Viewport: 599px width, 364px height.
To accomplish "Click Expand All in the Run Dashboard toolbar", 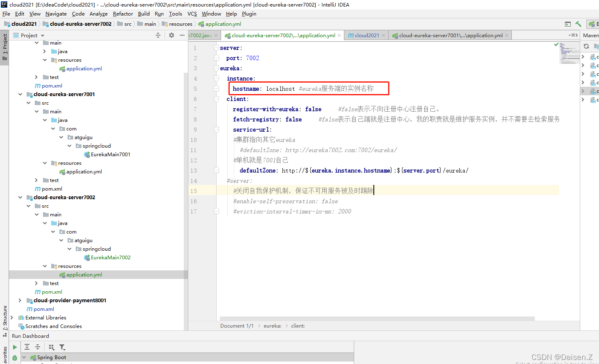I will tap(27, 347).
